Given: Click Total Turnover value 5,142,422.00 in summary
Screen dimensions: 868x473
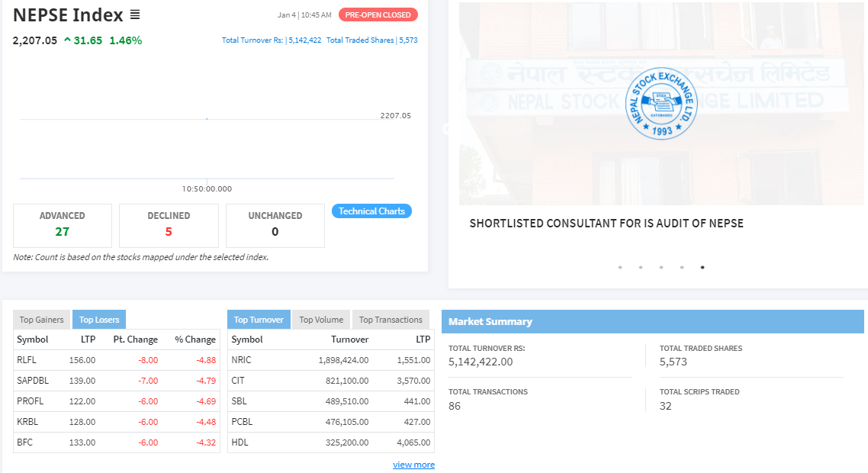Looking at the screenshot, I should (x=481, y=362).
